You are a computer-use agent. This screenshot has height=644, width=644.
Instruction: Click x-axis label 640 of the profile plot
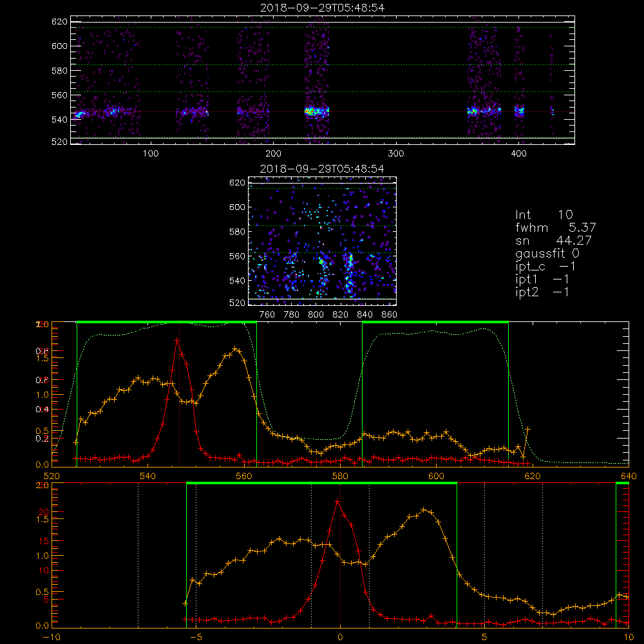[x=629, y=476]
